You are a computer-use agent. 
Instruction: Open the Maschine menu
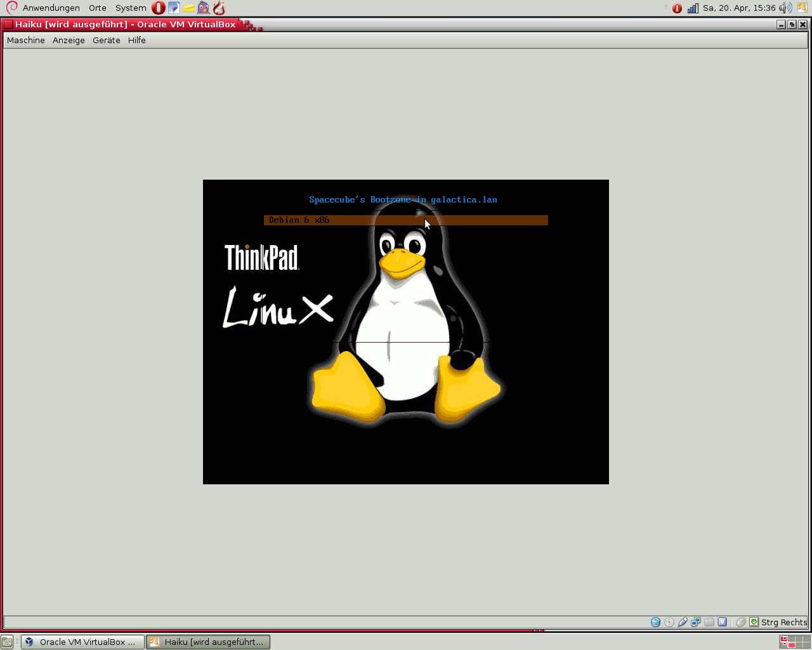tap(26, 40)
